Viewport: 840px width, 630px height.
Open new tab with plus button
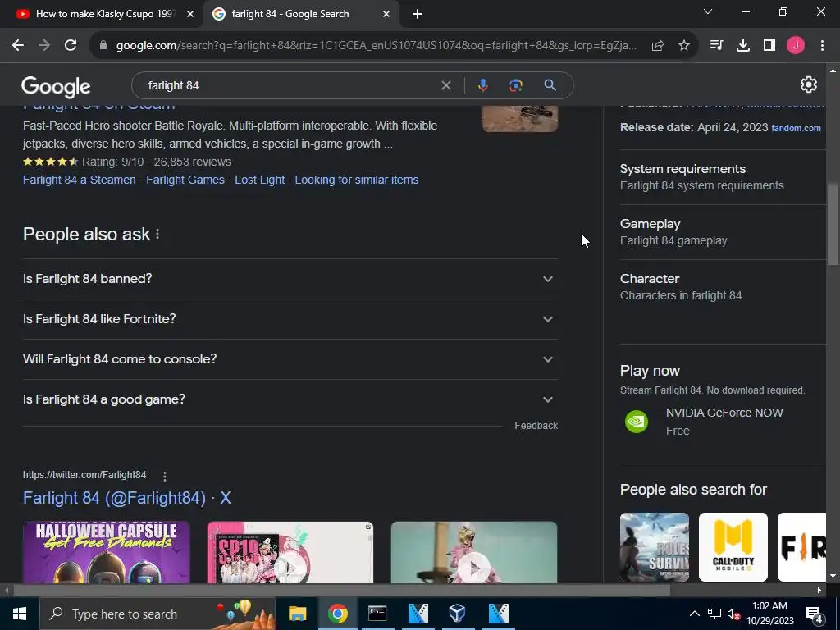coord(418,15)
